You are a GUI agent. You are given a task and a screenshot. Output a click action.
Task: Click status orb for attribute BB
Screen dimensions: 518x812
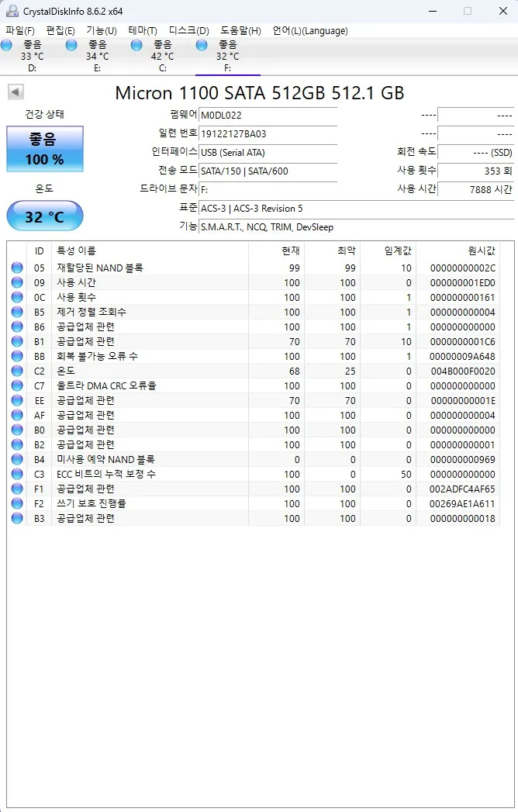click(x=17, y=356)
